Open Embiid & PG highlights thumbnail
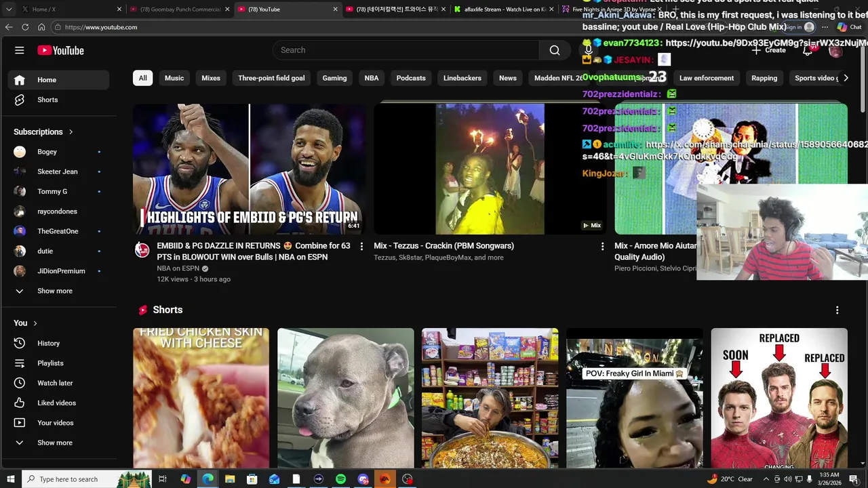This screenshot has height=488, width=868. pos(249,169)
